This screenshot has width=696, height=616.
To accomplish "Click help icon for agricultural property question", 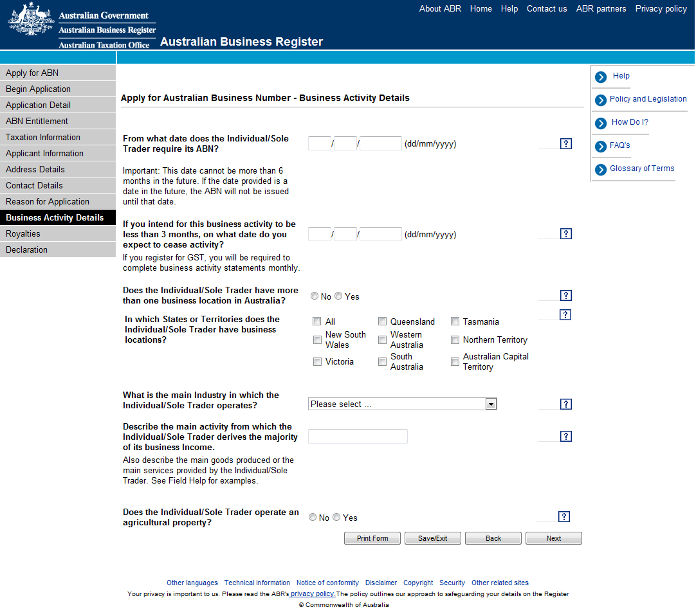I will (564, 517).
